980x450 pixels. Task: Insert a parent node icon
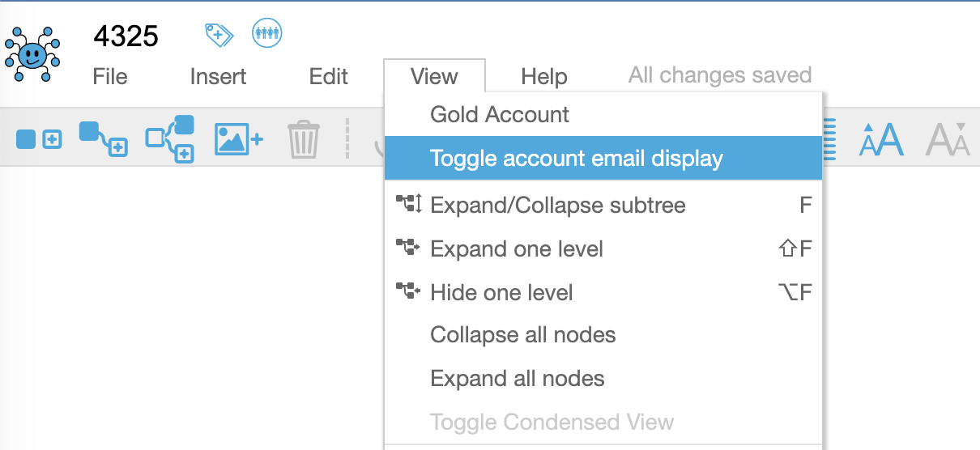click(x=170, y=139)
